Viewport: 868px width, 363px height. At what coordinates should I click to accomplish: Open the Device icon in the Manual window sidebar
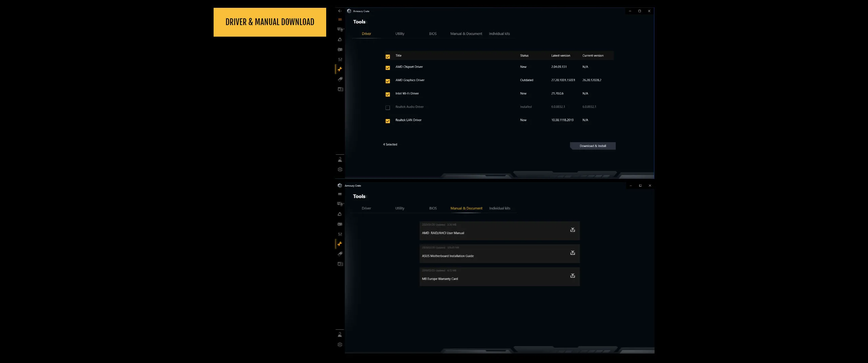(x=340, y=204)
